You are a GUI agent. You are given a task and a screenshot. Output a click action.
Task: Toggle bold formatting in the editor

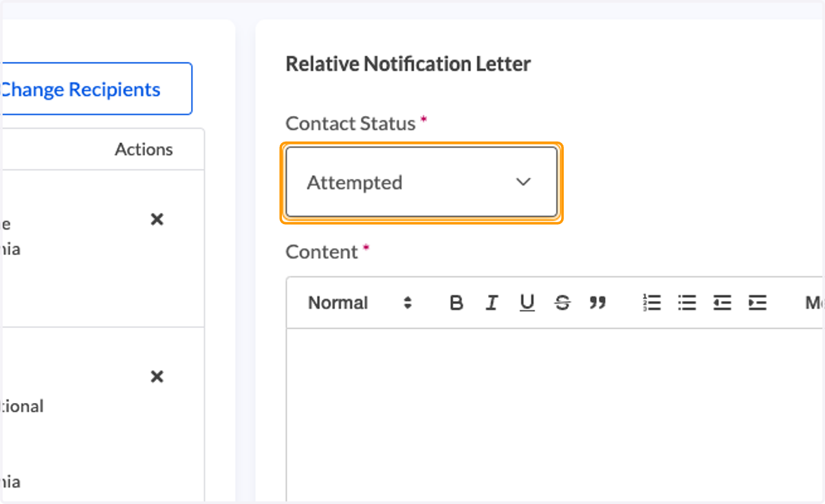pyautogui.click(x=456, y=303)
